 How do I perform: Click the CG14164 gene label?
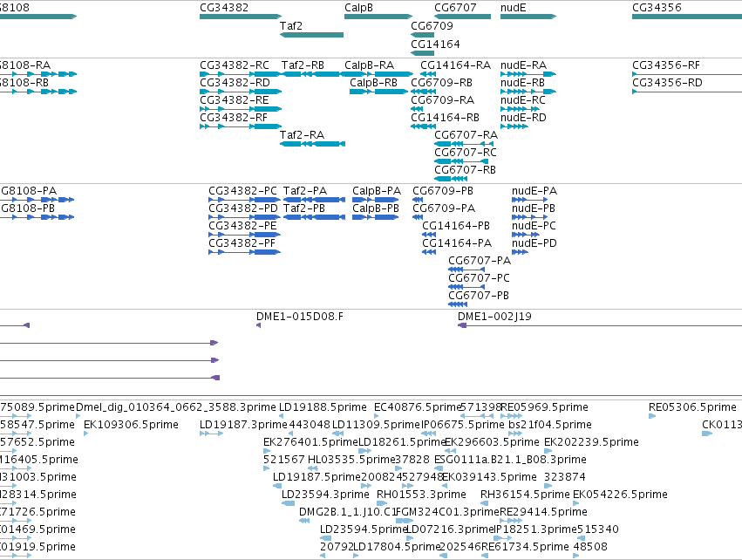pos(435,44)
